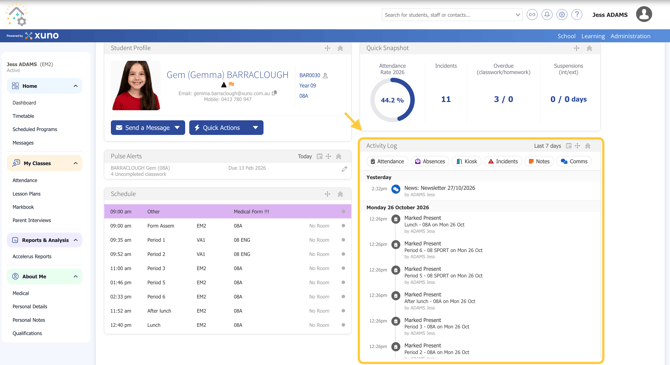The image size is (670, 365).
Task: Open the Administration menu
Action: [x=630, y=36]
